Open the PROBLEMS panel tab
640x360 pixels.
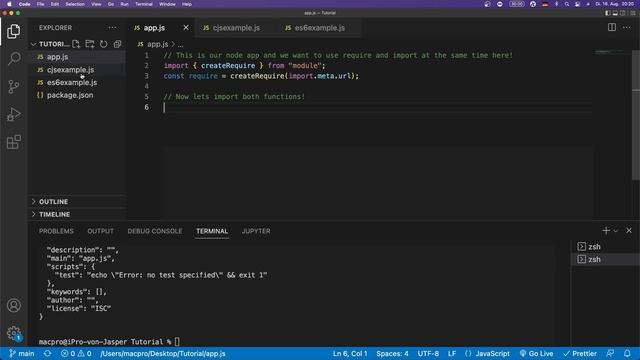pos(56,231)
